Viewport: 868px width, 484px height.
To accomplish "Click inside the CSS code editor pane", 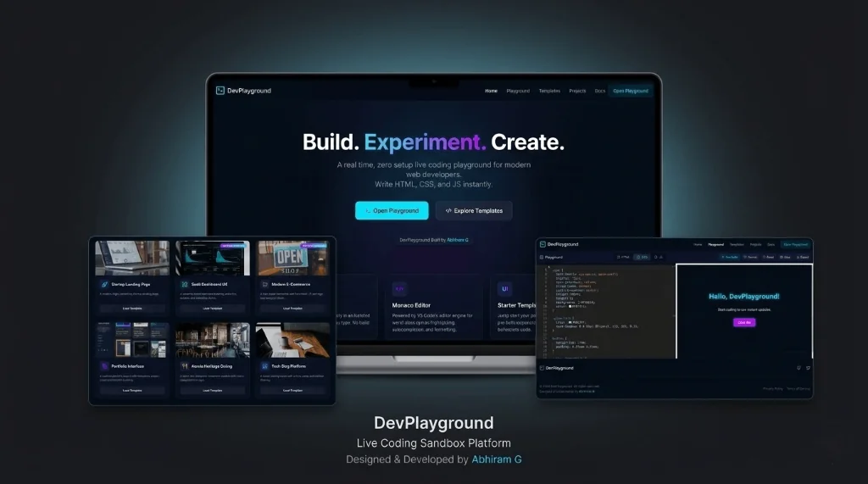I will coord(605,311).
